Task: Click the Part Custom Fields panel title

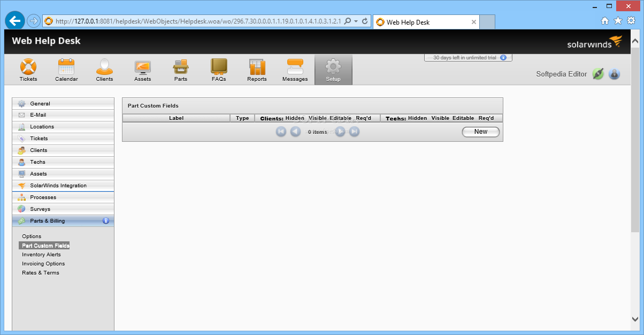Action: [x=153, y=106]
